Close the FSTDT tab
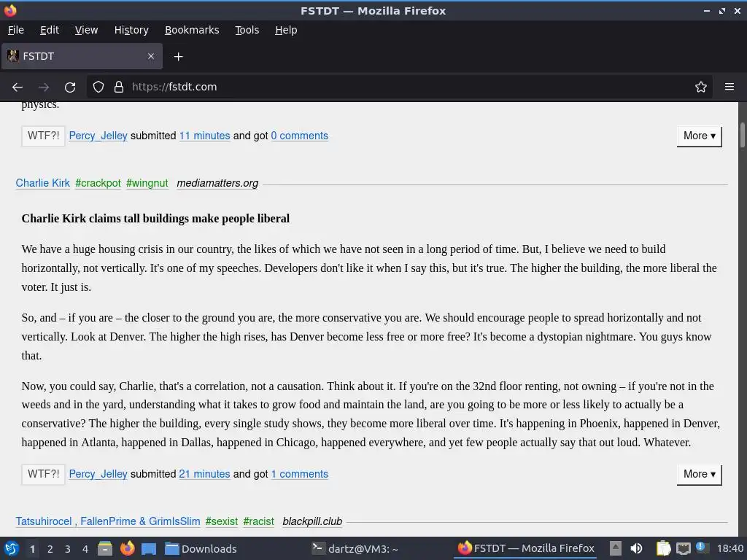 point(151,56)
